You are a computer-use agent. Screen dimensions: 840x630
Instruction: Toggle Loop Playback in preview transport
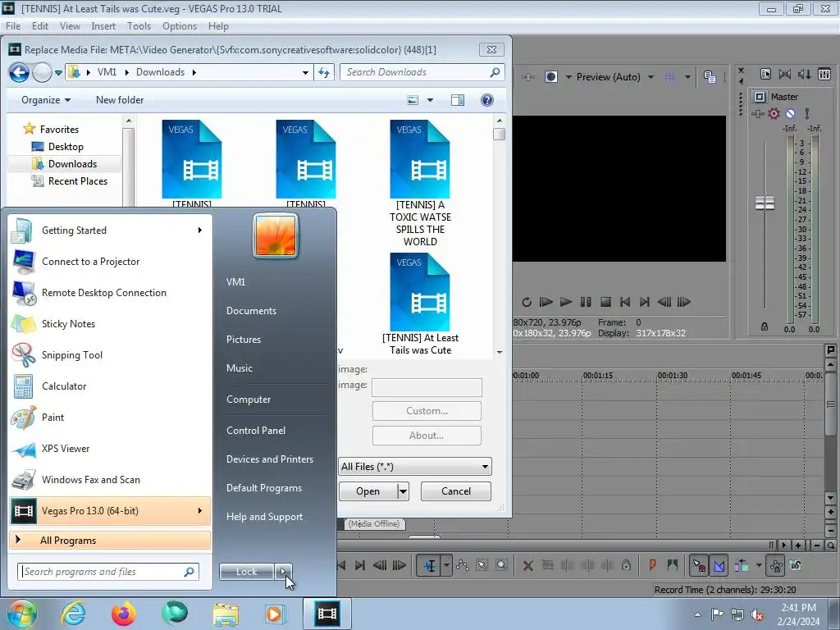(x=527, y=302)
